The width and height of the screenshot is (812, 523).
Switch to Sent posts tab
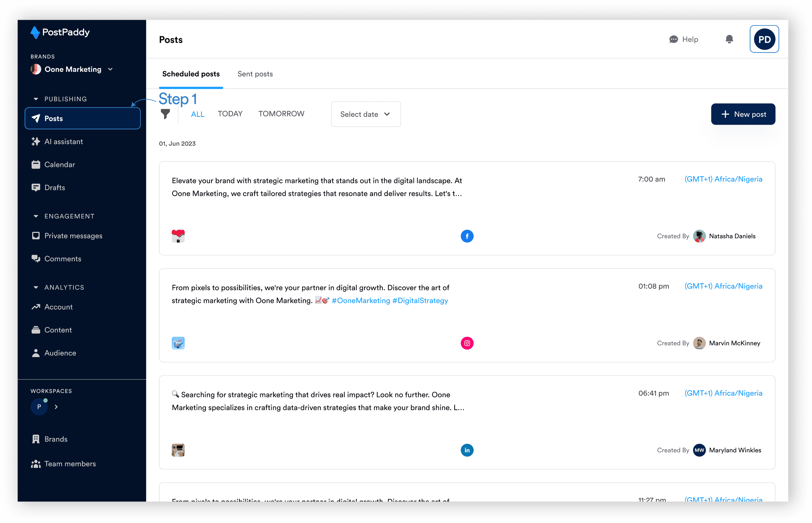click(x=255, y=74)
